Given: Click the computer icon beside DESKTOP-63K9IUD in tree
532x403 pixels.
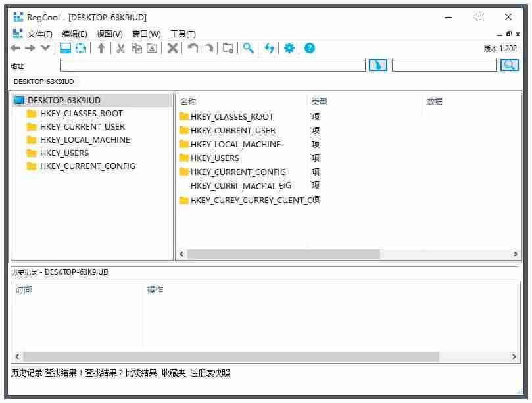Looking at the screenshot, I should (x=19, y=101).
